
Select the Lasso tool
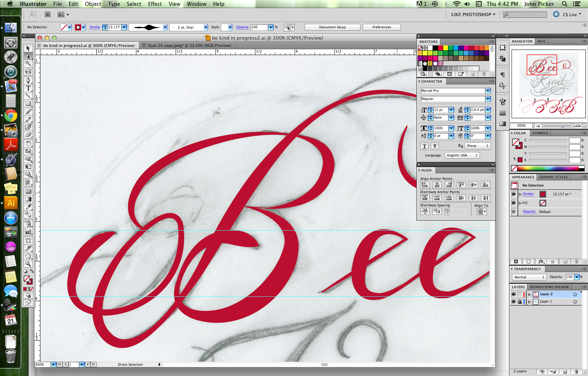click(28, 71)
